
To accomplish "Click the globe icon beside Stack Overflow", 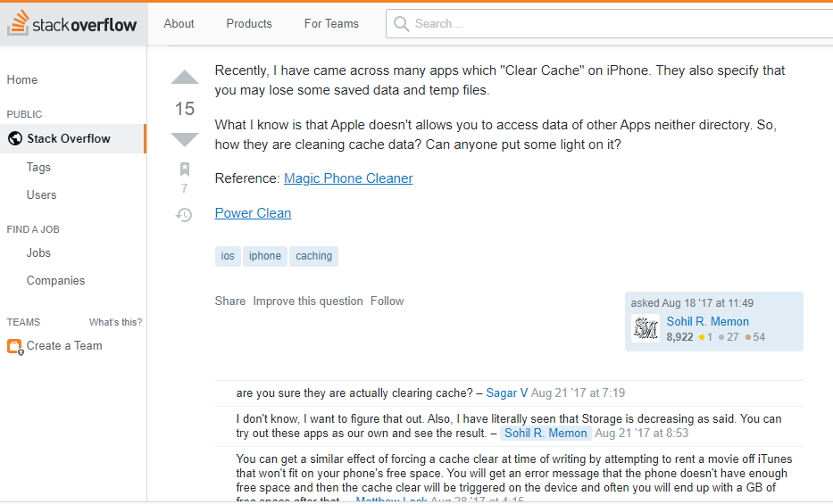I will (x=14, y=138).
